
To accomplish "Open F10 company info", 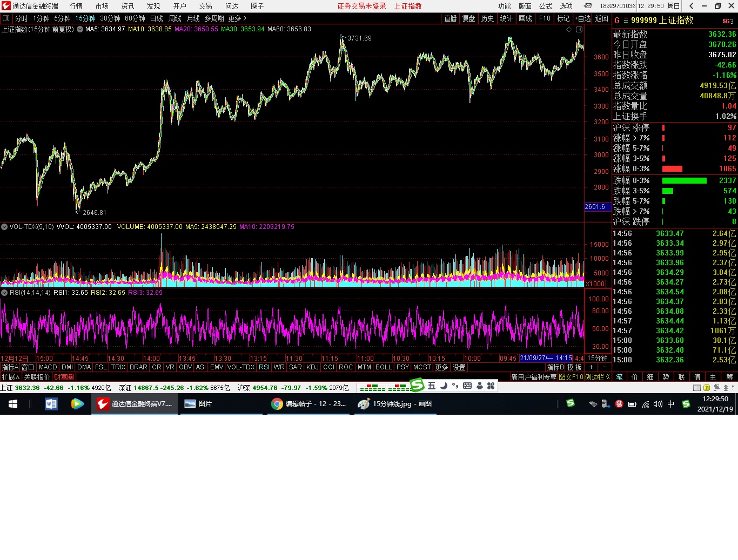I will click(545, 18).
